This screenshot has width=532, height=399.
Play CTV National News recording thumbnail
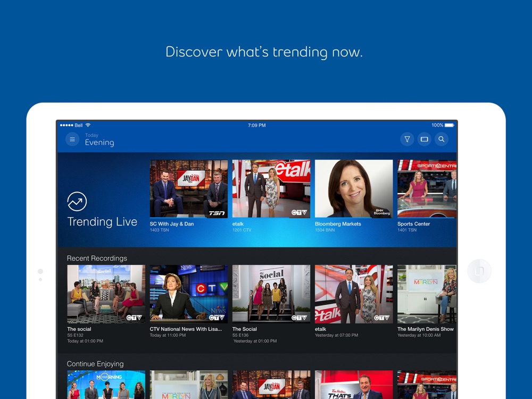tap(189, 294)
